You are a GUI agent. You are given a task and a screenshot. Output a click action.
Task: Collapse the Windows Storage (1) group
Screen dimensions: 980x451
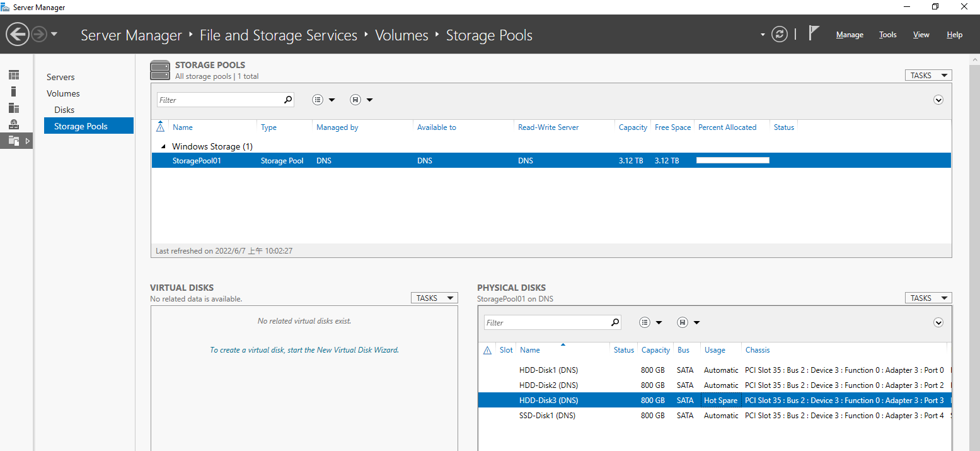pyautogui.click(x=163, y=146)
